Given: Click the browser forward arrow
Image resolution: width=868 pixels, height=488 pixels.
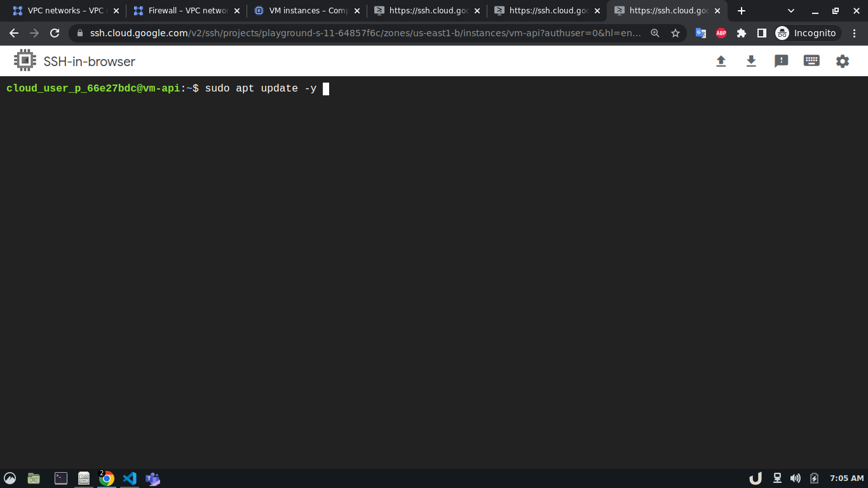Looking at the screenshot, I should coord(34,33).
